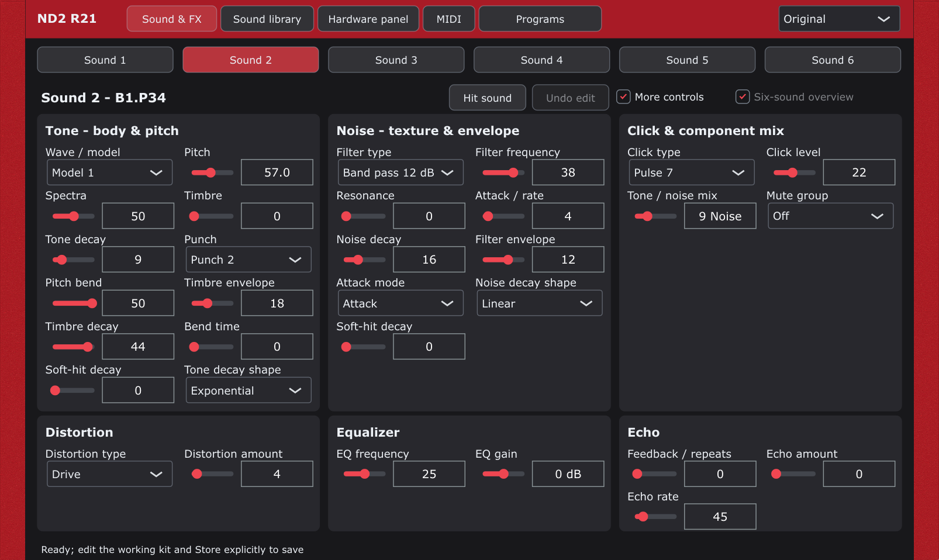Viewport: 939px width, 560px height.
Task: Open the Hardware panel tab
Action: (x=368, y=19)
